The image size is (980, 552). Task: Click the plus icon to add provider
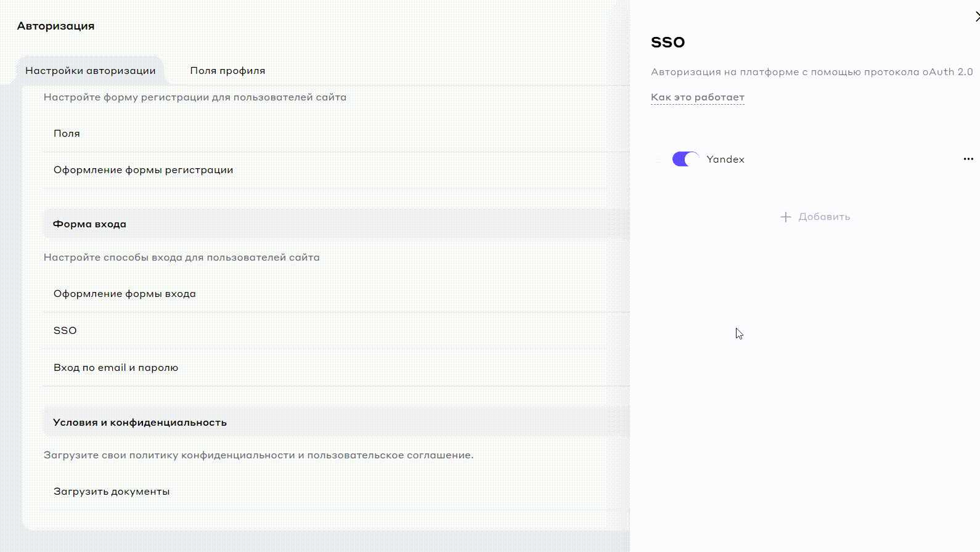[x=785, y=217]
